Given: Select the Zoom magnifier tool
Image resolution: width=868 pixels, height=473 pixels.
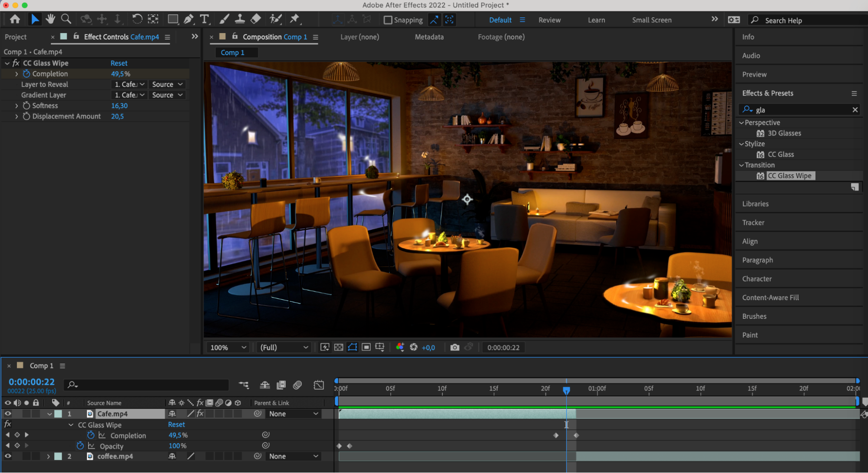Looking at the screenshot, I should tap(66, 19).
